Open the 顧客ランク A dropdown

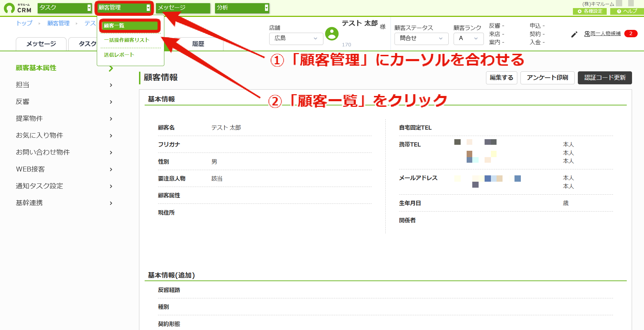click(469, 38)
